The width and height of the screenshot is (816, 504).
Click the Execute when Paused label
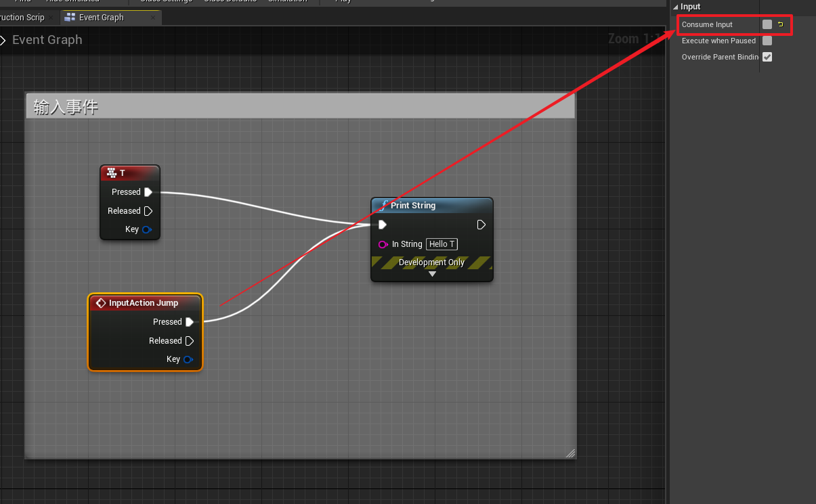click(x=718, y=41)
